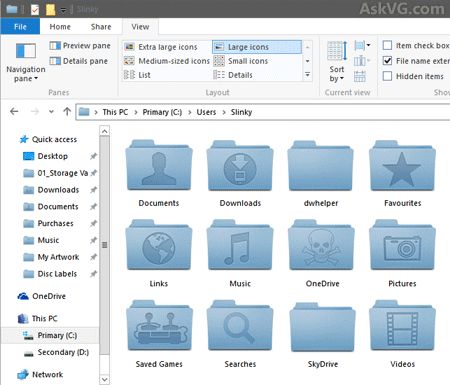Open the Searches magnifier folder
Viewport: 450px width, 385px height.
pos(240,325)
